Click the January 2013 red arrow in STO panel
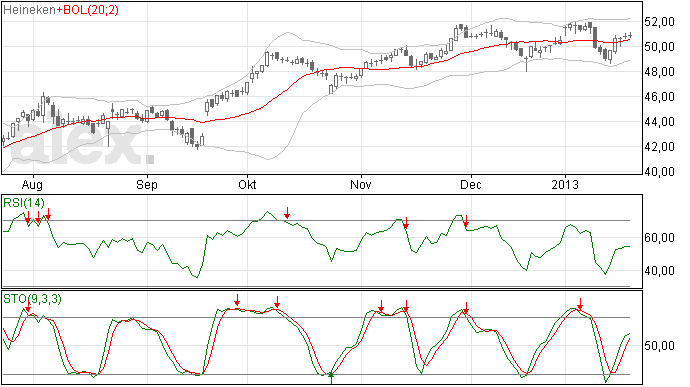 [x=580, y=304]
